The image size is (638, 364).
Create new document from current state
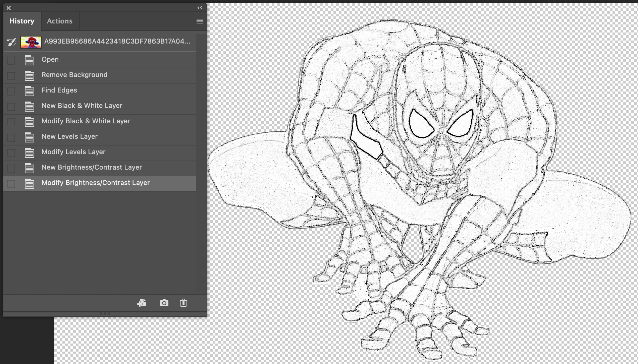142,303
